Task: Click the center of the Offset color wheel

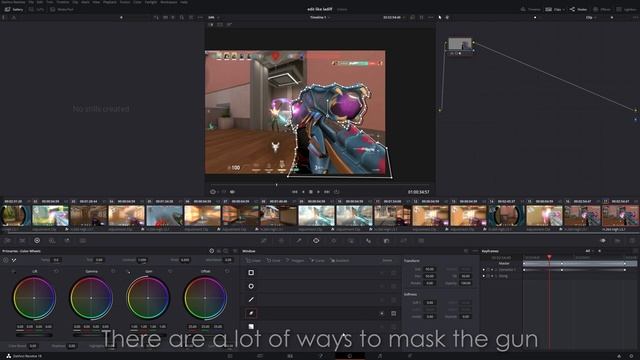Action: (x=205, y=298)
